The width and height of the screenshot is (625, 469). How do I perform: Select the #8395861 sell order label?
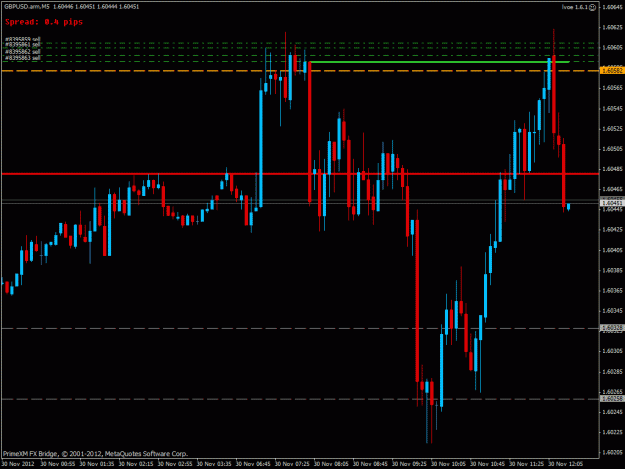[23, 45]
